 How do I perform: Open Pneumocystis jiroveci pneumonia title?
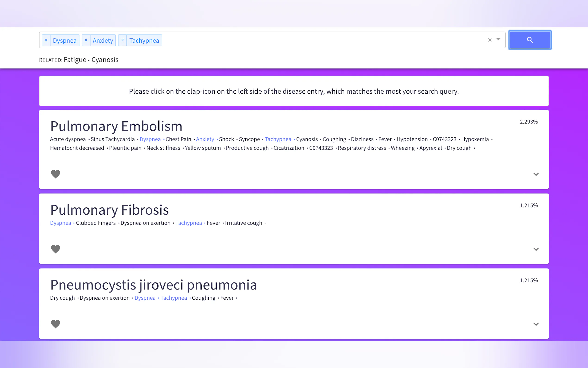[x=153, y=285]
